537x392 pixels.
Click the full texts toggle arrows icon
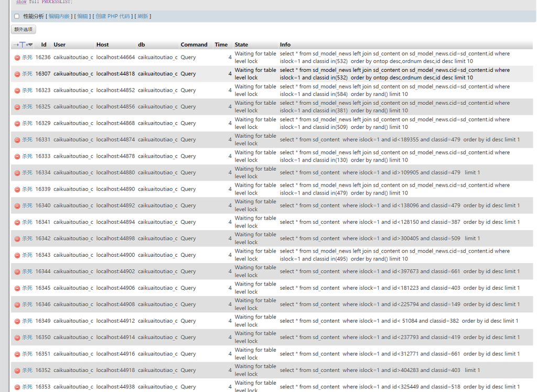(x=22, y=45)
